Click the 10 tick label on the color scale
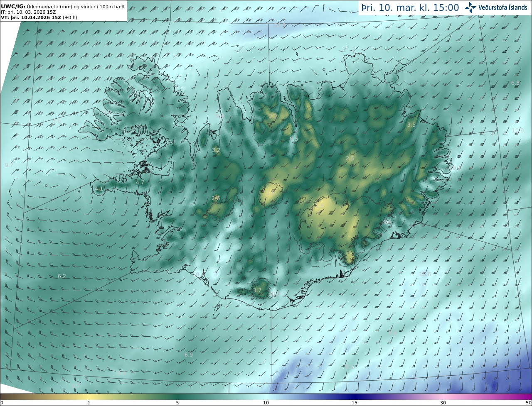The image size is (532, 406). [x=266, y=403]
